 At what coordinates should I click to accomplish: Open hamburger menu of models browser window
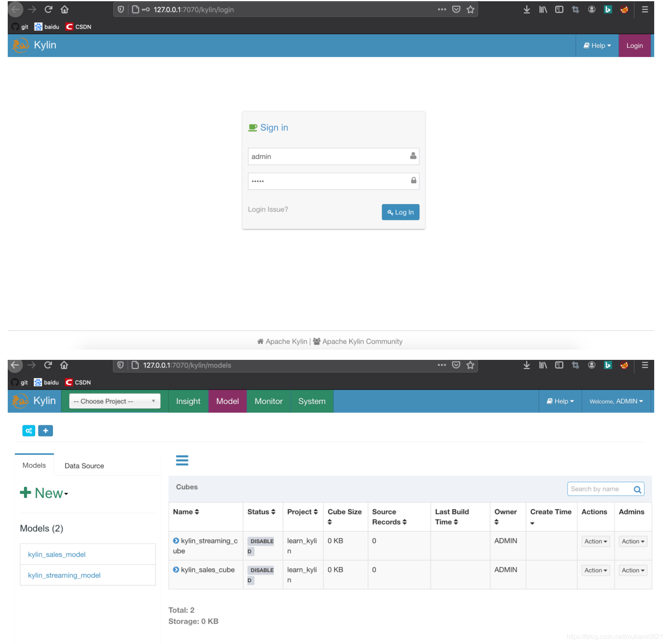pos(645,365)
